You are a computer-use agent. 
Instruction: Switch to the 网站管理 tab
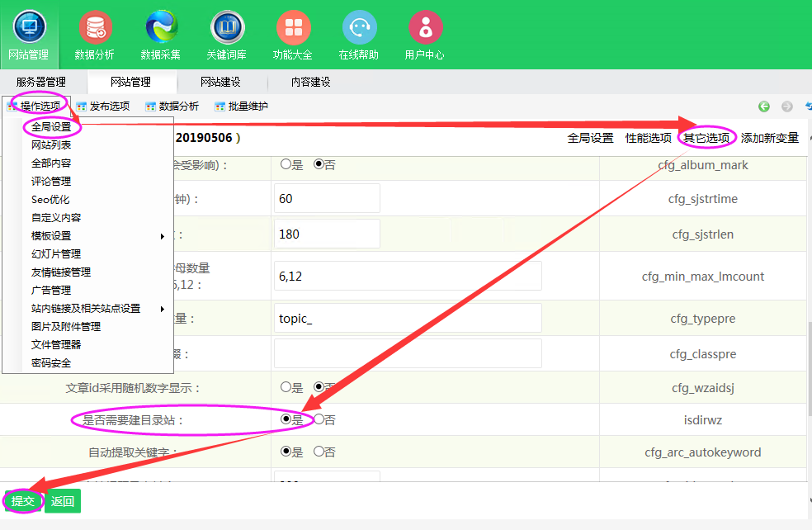coord(131,82)
